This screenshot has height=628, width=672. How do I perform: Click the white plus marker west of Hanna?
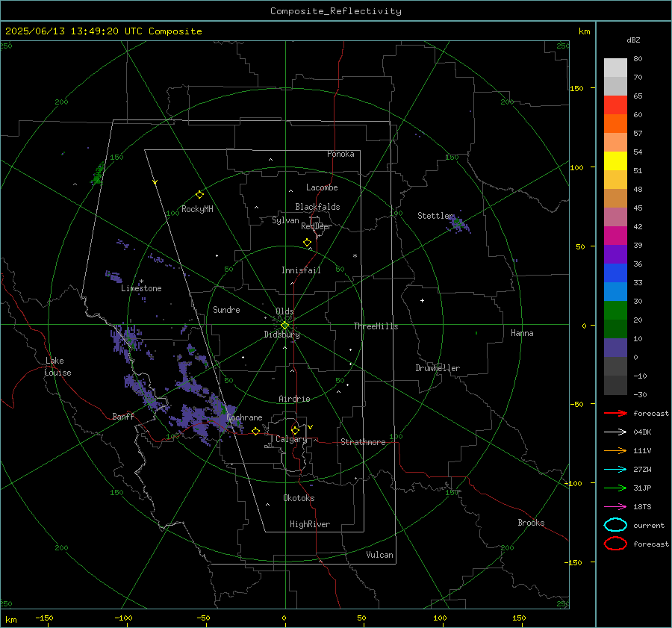pos(422,300)
